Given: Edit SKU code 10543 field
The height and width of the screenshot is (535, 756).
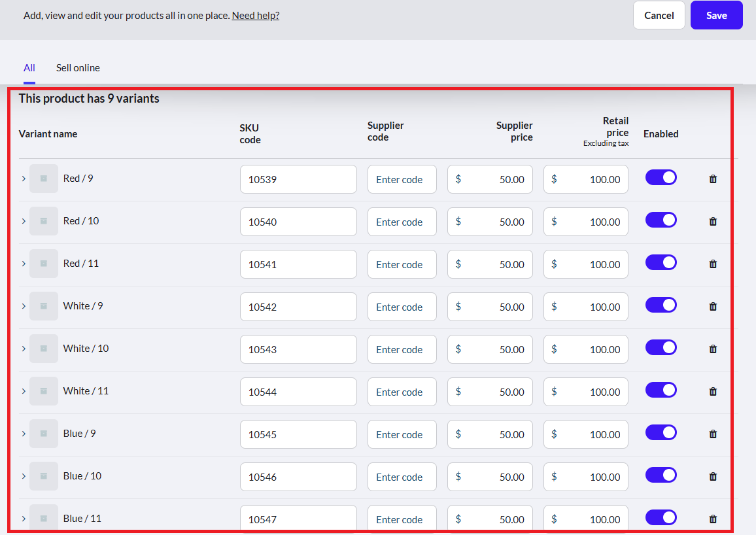Looking at the screenshot, I should coord(298,349).
